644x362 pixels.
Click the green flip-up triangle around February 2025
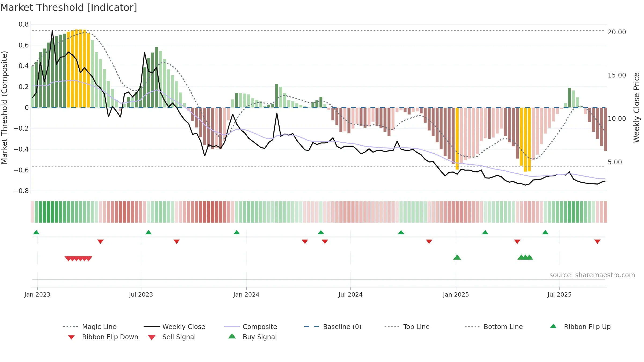[485, 232]
